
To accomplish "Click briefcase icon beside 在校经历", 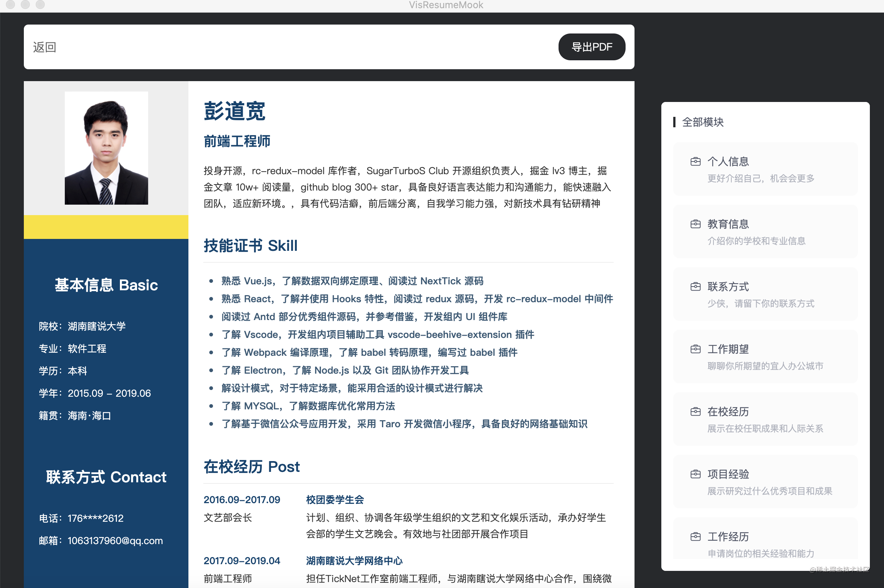I will pos(695,412).
